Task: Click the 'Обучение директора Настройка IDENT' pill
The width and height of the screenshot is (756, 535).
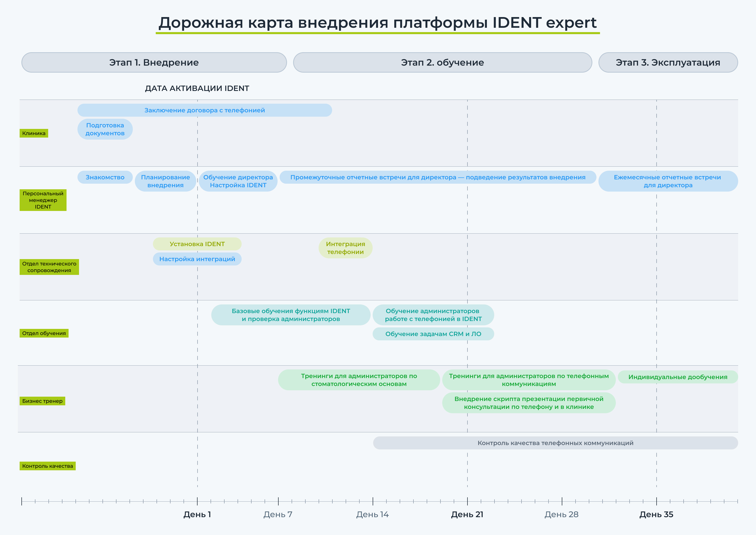Action: (238, 181)
